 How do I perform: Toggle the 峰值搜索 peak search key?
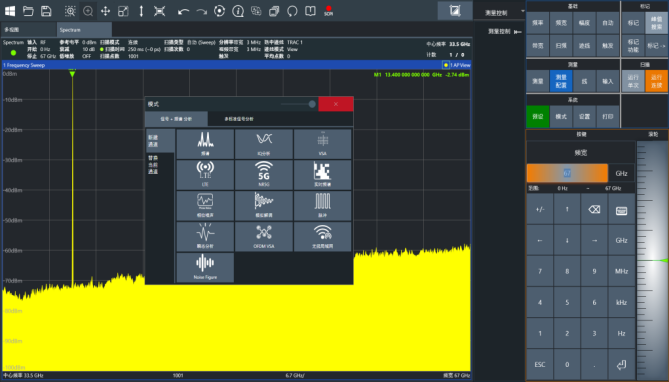(x=656, y=23)
